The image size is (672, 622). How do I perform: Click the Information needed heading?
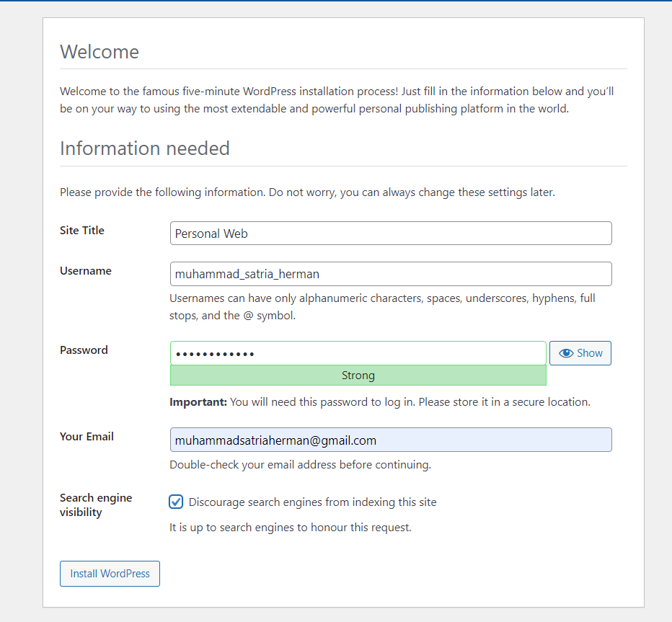tap(145, 148)
